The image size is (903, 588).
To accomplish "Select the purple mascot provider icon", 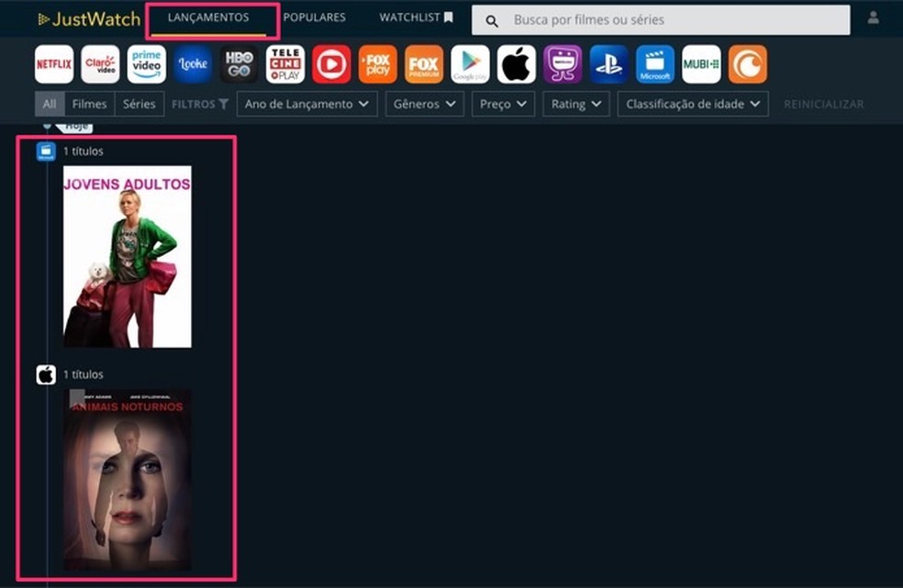I will 563,64.
